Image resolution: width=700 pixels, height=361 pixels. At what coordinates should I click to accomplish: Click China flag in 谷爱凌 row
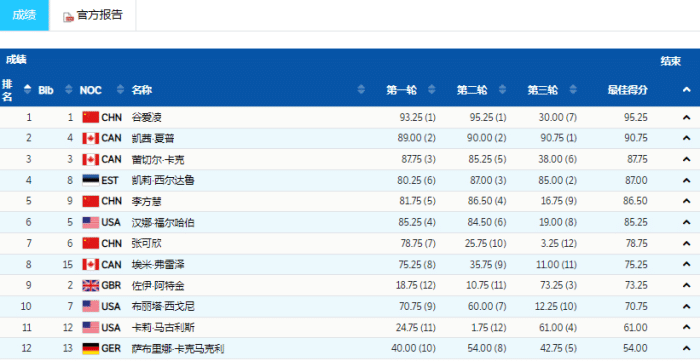pos(91,117)
